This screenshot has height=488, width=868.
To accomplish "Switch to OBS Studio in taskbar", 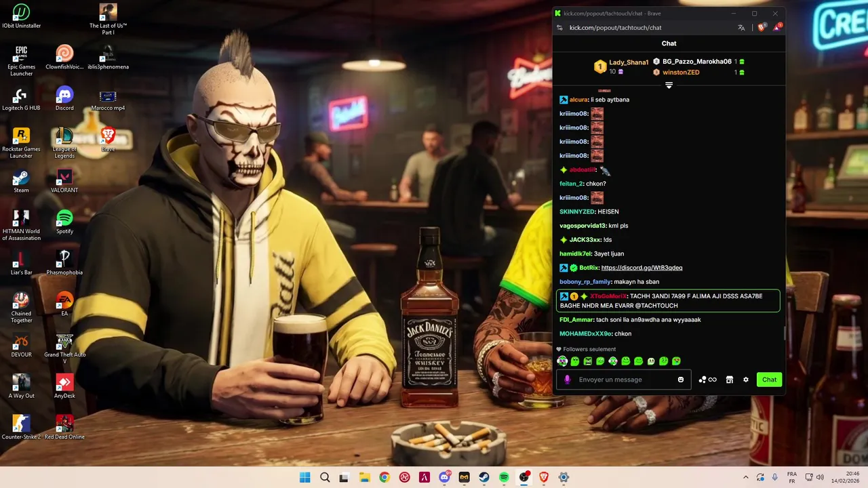I will click(x=524, y=478).
